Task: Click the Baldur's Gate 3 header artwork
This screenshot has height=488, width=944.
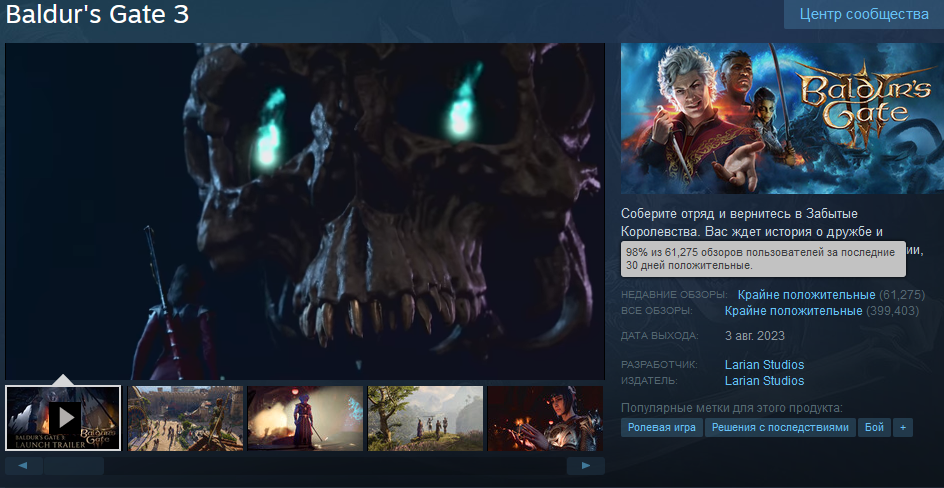Action: 782,119
